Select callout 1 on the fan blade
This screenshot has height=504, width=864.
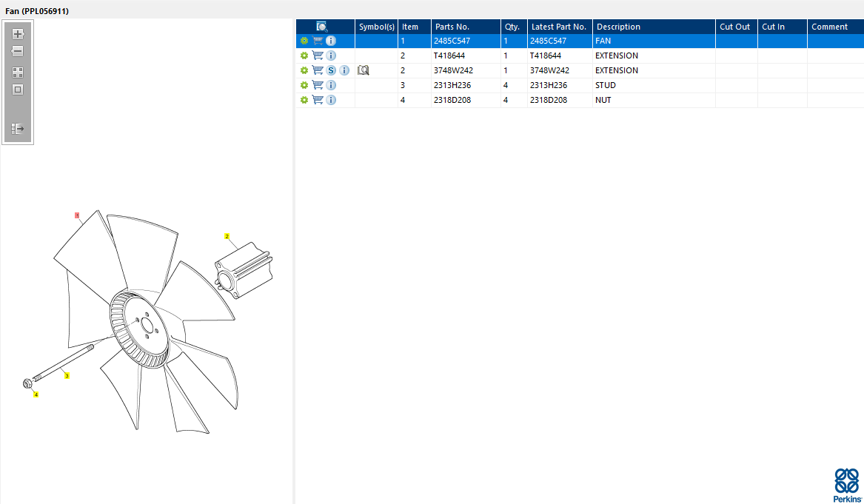(x=77, y=215)
